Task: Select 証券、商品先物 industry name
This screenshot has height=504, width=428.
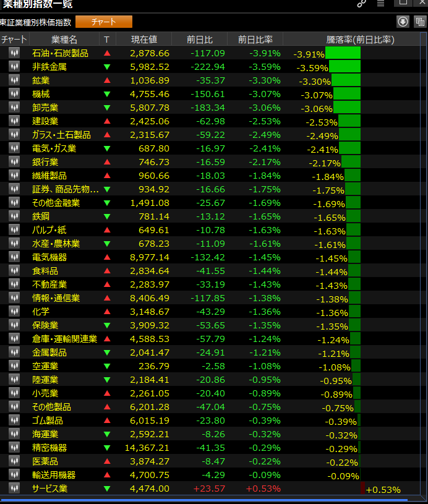Action: point(66,189)
